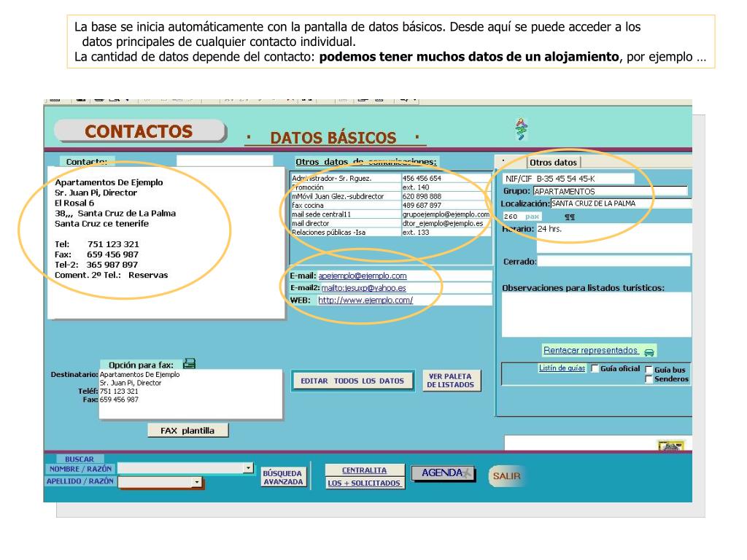This screenshot has height=560, width=747.
Task: Enable the Guía bus checkbox
Action: 649,370
